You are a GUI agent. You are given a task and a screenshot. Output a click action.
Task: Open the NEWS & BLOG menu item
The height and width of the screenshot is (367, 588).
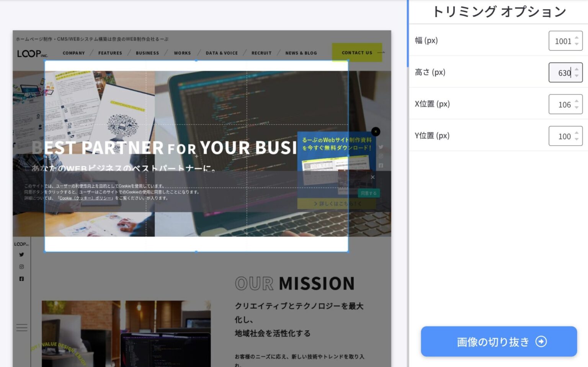(301, 53)
